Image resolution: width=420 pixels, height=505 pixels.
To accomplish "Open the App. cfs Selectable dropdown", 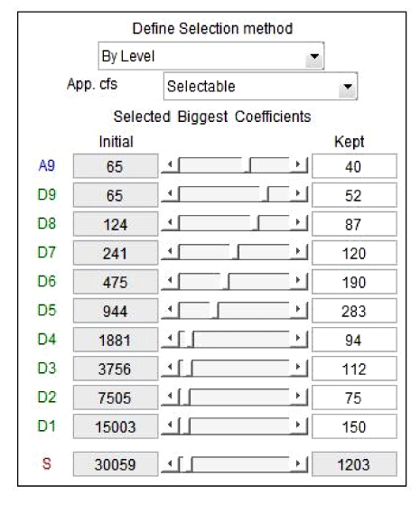I will (x=260, y=87).
